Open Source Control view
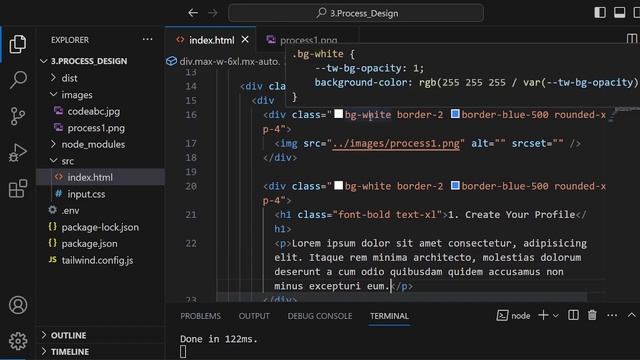Screen dimensions: 640x360 click(x=18, y=116)
